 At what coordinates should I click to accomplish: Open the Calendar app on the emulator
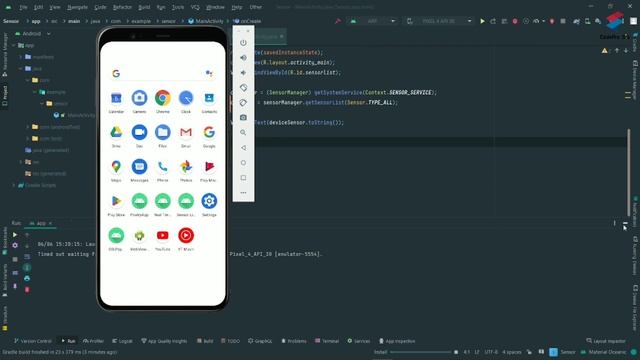pos(116,98)
